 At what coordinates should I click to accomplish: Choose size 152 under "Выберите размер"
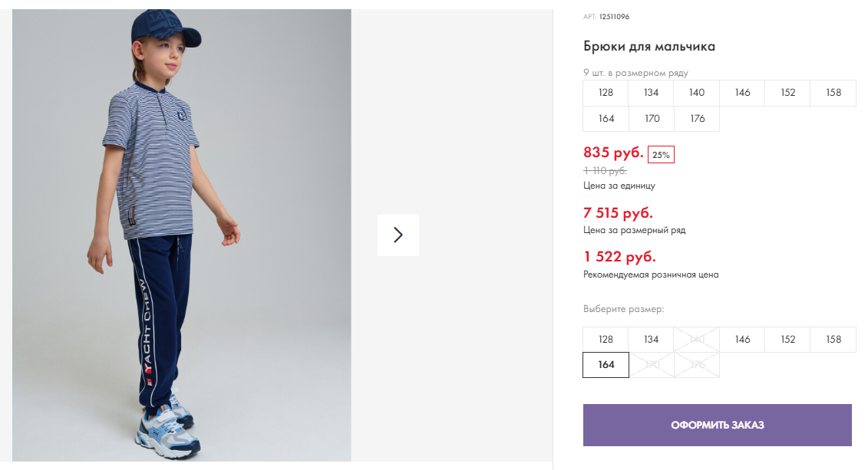pyautogui.click(x=787, y=340)
